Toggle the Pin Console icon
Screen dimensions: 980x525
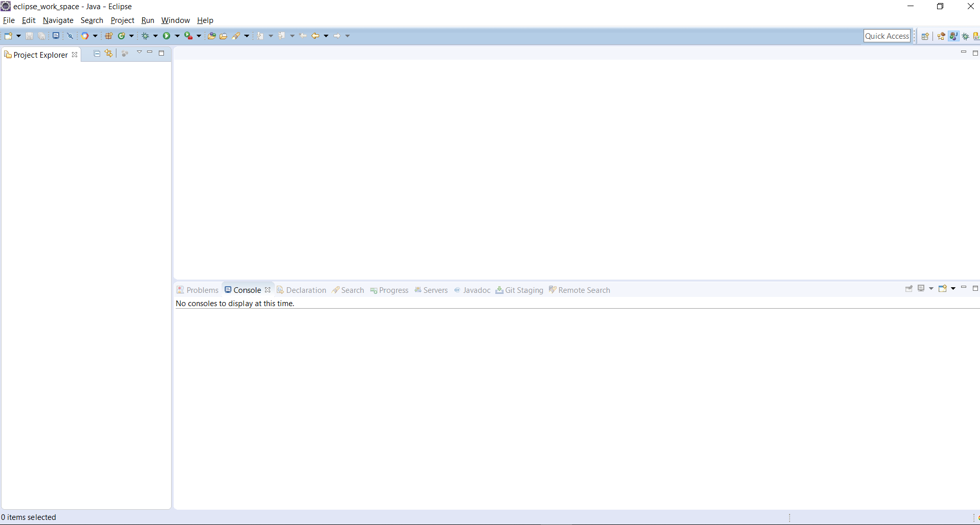[x=909, y=289]
